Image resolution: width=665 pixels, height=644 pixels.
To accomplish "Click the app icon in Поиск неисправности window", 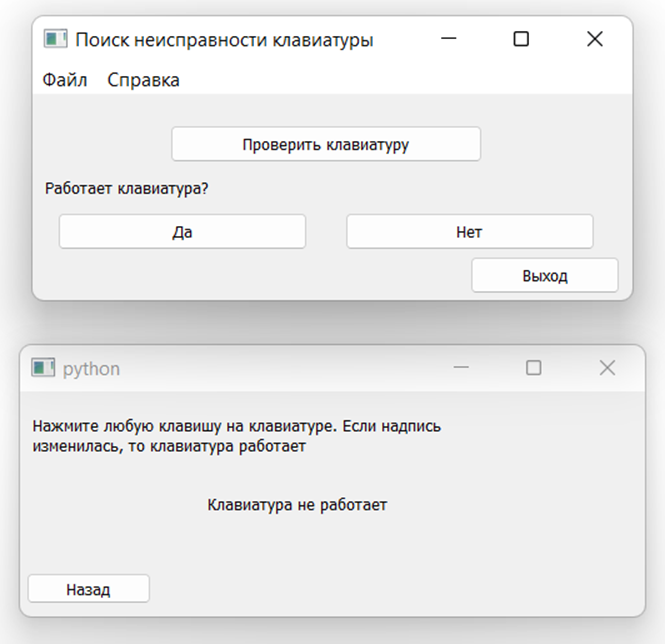I will (x=55, y=39).
